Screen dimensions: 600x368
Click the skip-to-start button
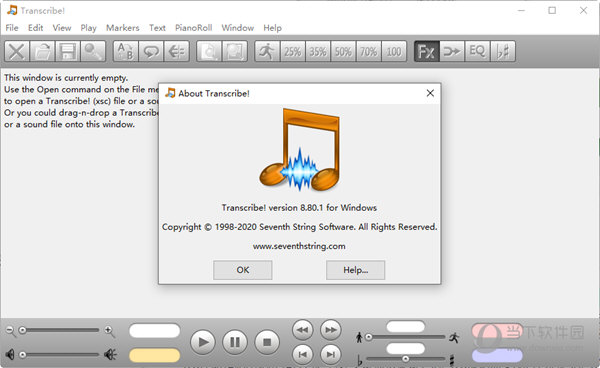point(303,355)
